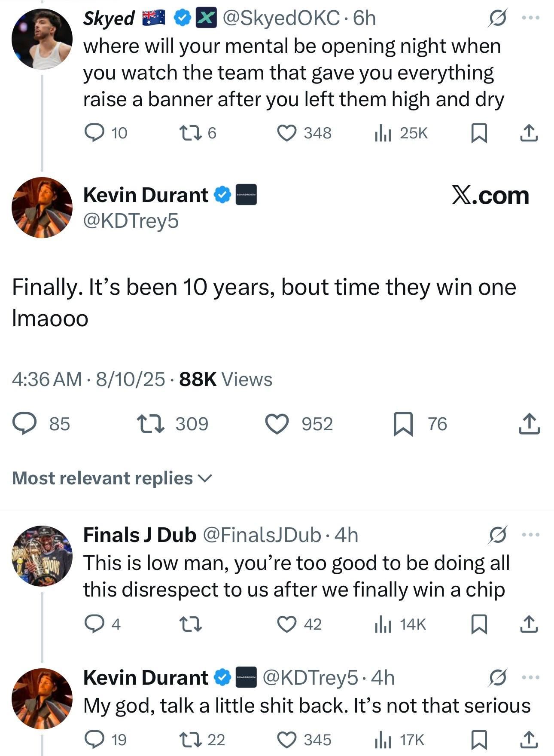The image size is (554, 756).
Task: Repost Kevin Durant's main tweet
Action: (150, 424)
